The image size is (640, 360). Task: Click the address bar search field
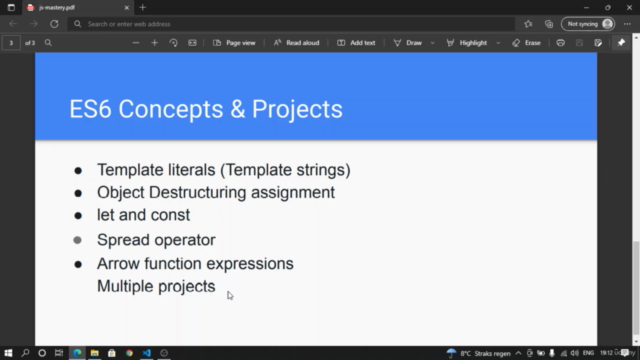(x=292, y=24)
